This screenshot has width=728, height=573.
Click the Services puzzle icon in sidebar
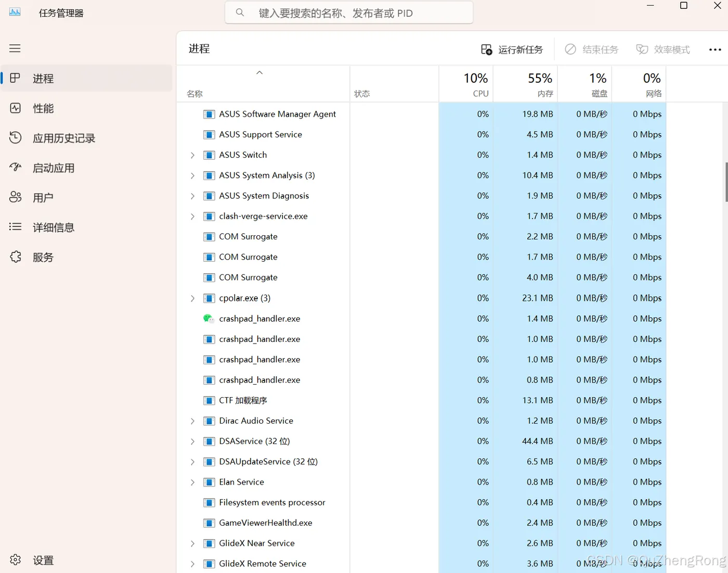(16, 257)
